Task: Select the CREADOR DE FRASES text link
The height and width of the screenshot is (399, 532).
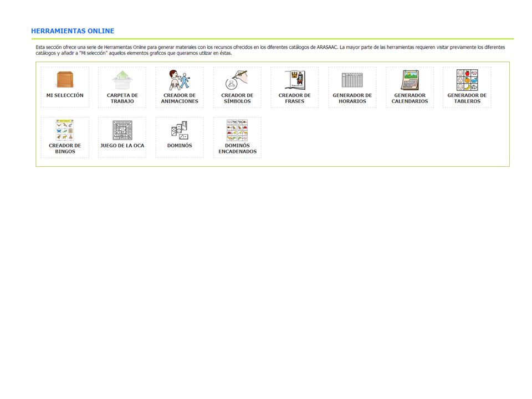Action: (x=294, y=98)
